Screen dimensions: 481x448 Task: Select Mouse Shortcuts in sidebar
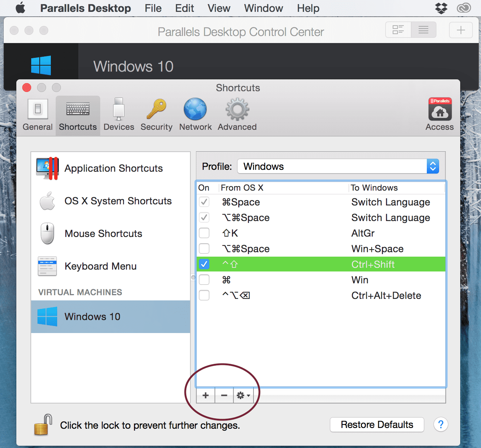[x=111, y=234]
